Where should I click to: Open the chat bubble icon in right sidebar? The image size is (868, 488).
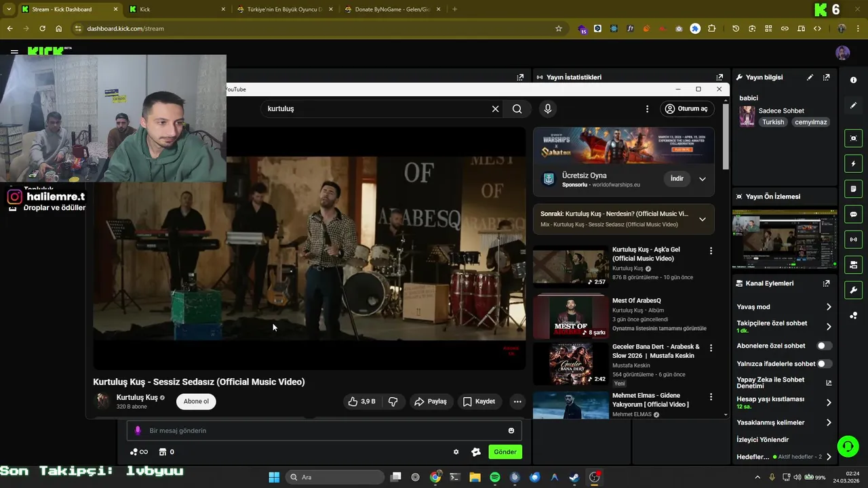tap(853, 214)
